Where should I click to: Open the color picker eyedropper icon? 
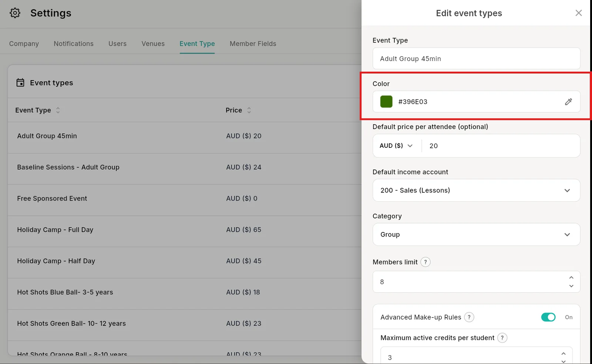click(x=568, y=102)
